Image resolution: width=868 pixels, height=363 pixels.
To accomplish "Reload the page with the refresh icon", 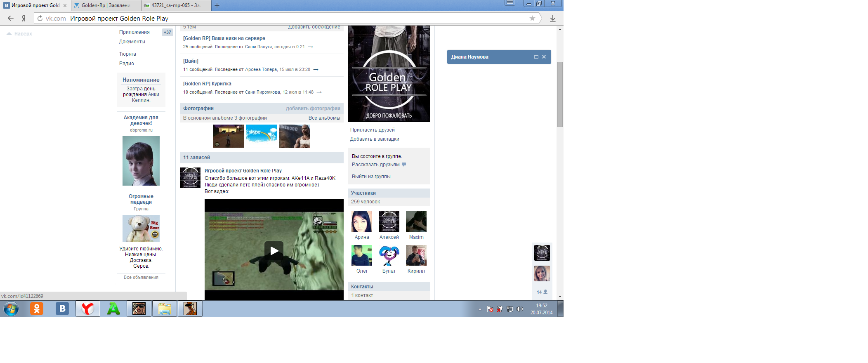I will (x=40, y=18).
